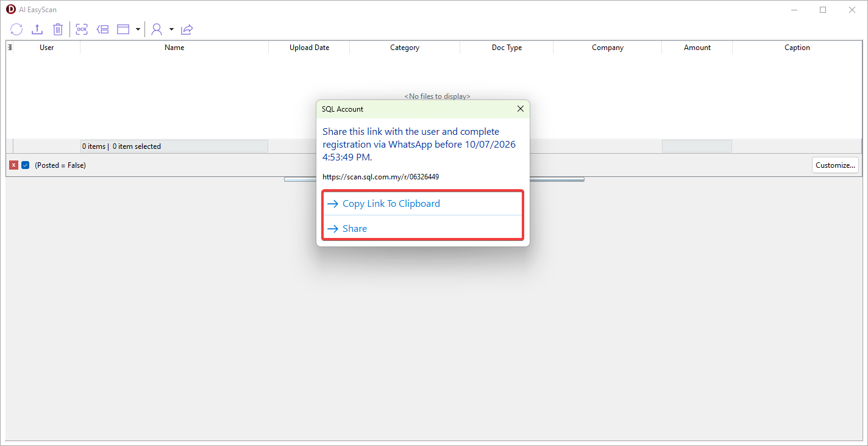Open the grid column chooser icon

pyautogui.click(x=10, y=47)
